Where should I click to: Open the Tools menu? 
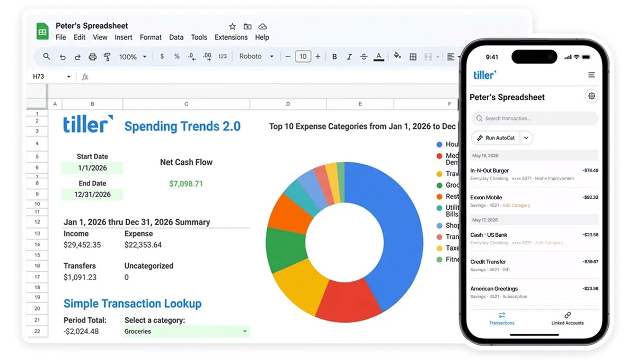(x=199, y=38)
